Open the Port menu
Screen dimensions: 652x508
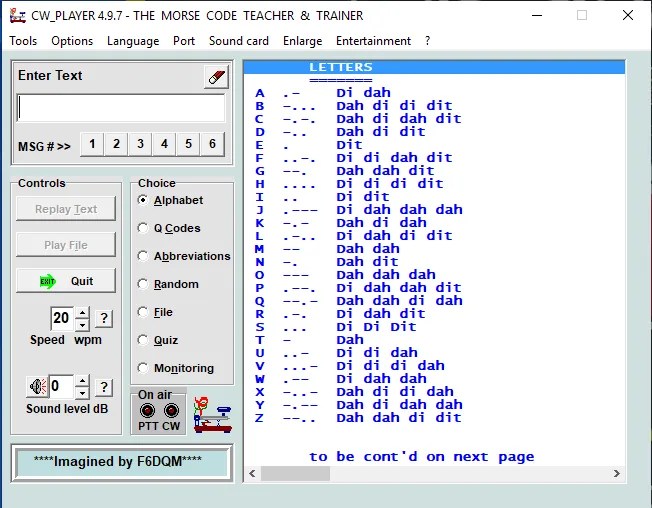click(184, 41)
